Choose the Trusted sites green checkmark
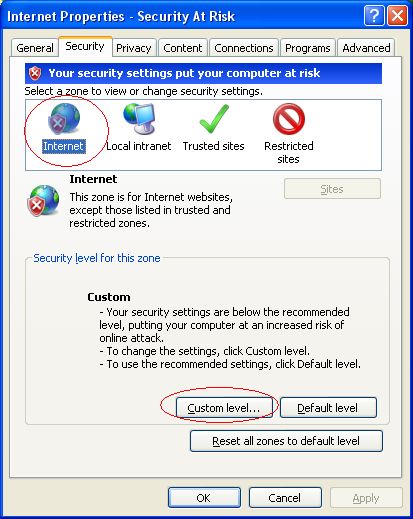 [214, 119]
